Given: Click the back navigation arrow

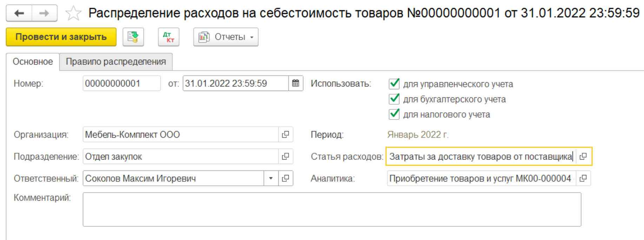Looking at the screenshot, I should click(x=19, y=13).
